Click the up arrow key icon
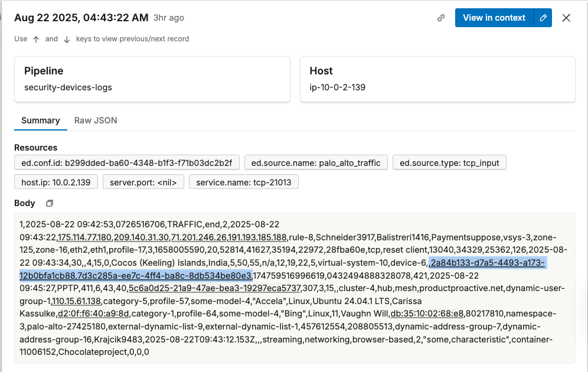 [x=36, y=39]
